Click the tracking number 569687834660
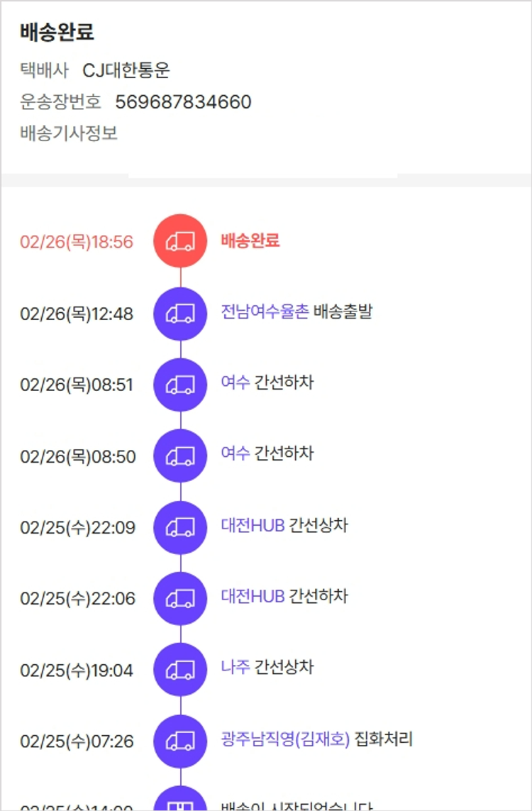532x811 pixels. (183, 102)
